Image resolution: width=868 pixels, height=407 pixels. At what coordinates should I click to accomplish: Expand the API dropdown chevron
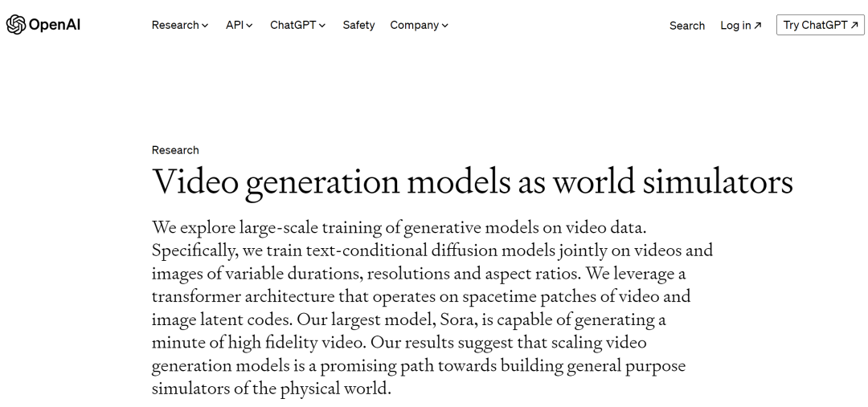[x=249, y=26]
